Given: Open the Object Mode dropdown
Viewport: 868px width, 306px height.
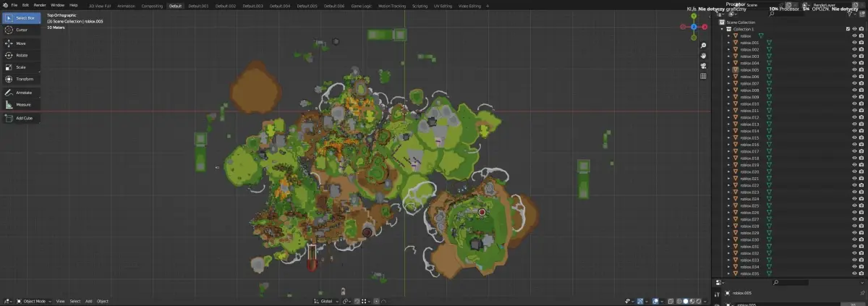Looking at the screenshot, I should click(x=33, y=301).
